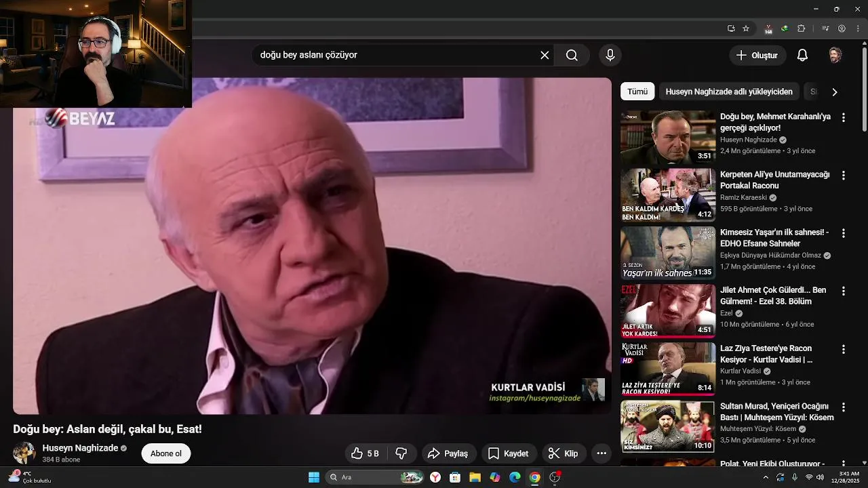This screenshot has height=488, width=868.
Task: Click the taskbar Ara search box
Action: coord(375,477)
